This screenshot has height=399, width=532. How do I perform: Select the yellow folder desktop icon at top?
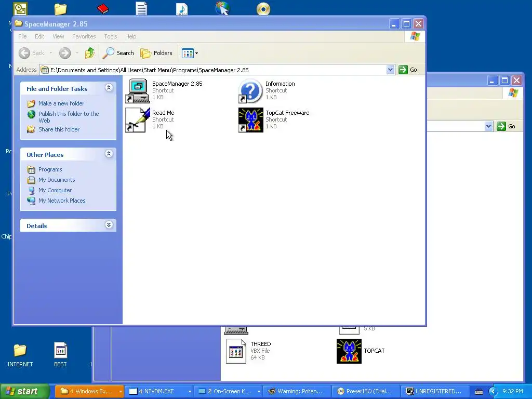60,9
